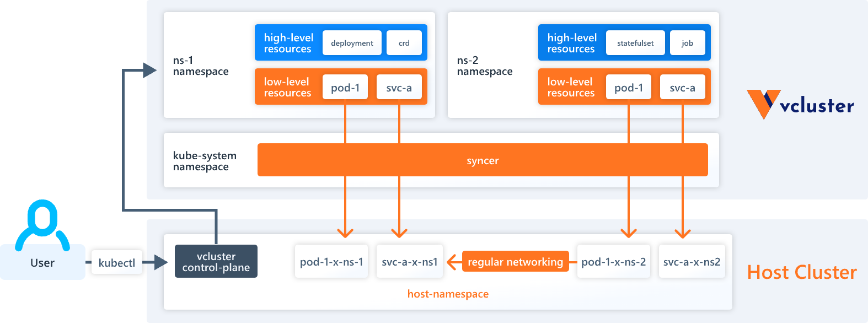Screen dimensions: 868x324
Task: Click the blue User person icon
Action: tap(42, 225)
